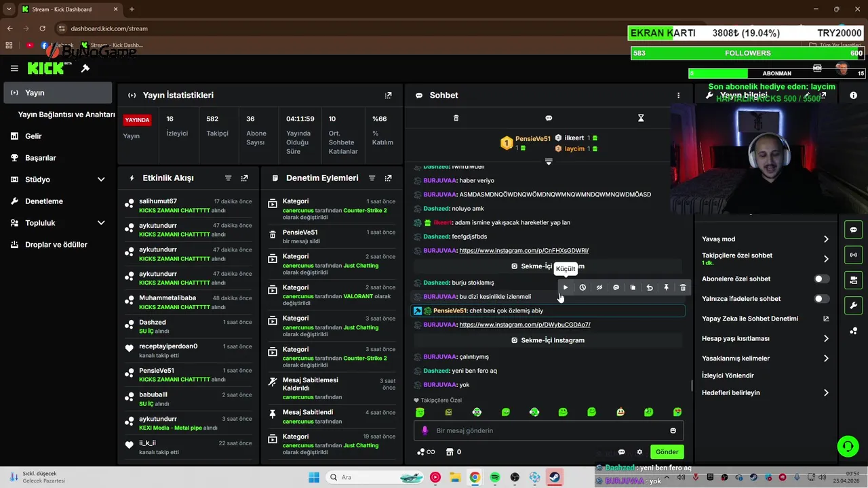
Task: Click the Bir mesaj gönderin input field
Action: tap(549, 430)
